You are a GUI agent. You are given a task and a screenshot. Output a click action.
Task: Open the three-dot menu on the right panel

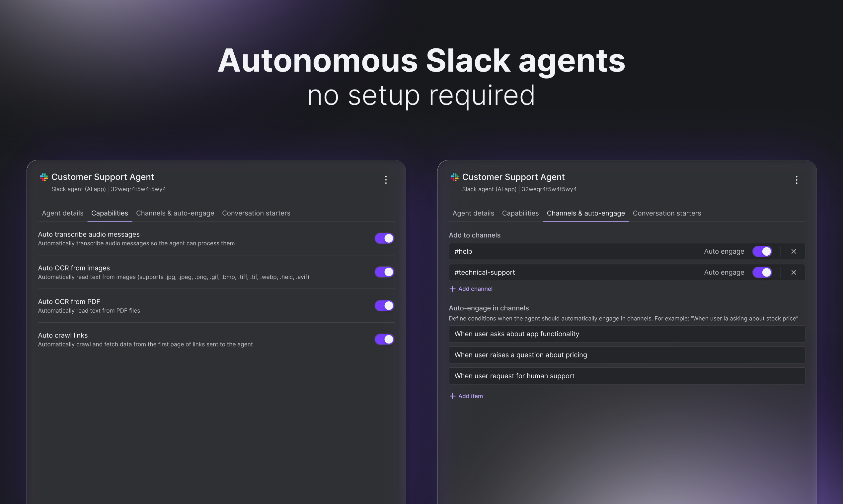797,180
